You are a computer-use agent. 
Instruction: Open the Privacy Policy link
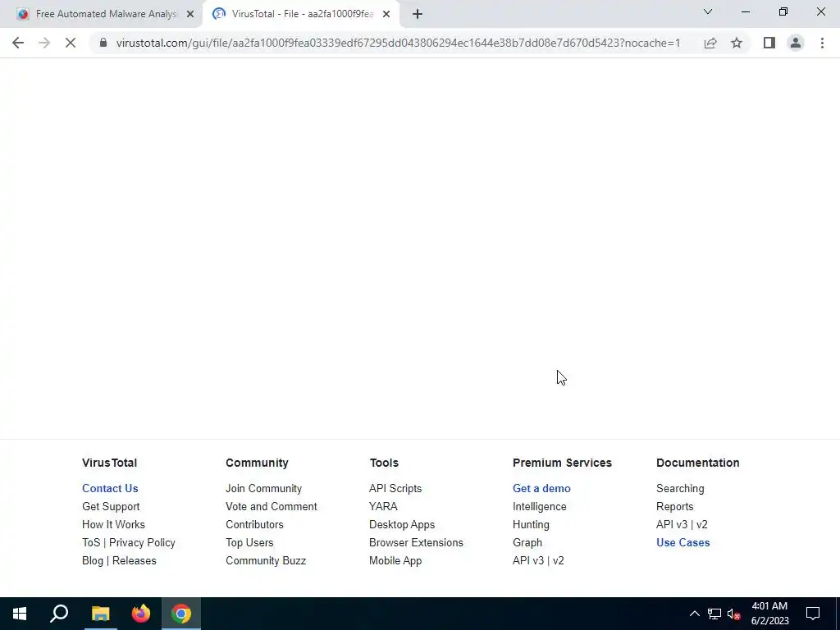[142, 543]
